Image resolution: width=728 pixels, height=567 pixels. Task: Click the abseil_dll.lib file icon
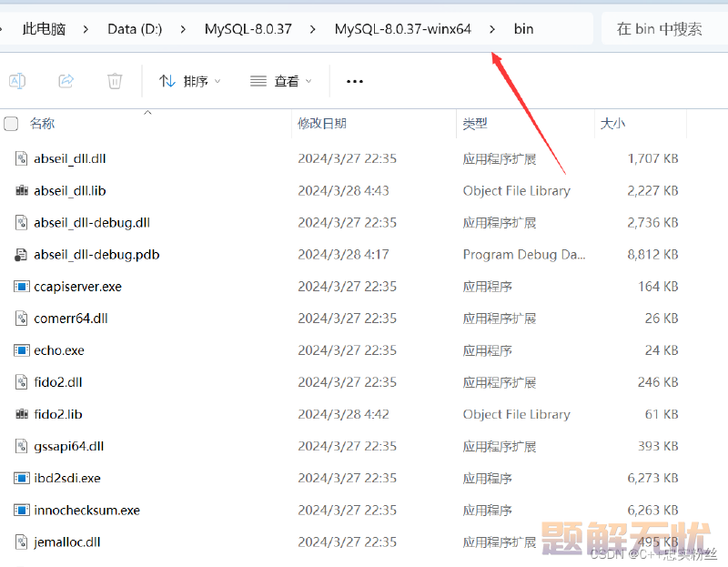[x=21, y=190]
